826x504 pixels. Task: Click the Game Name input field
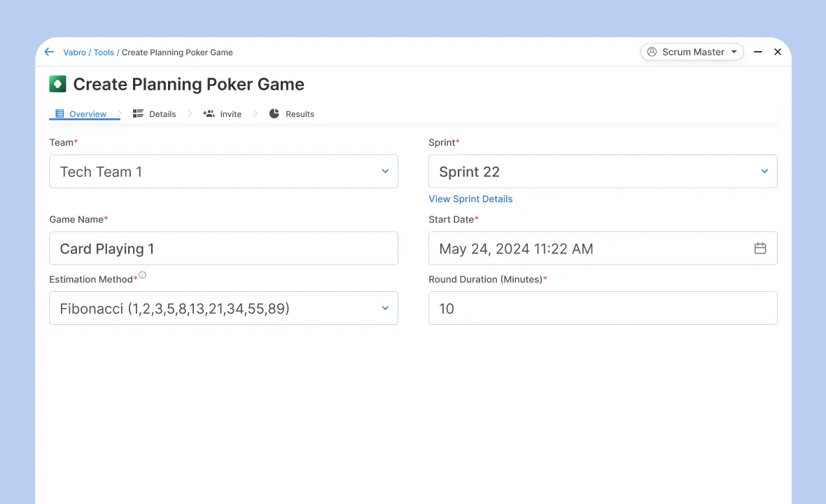click(223, 248)
